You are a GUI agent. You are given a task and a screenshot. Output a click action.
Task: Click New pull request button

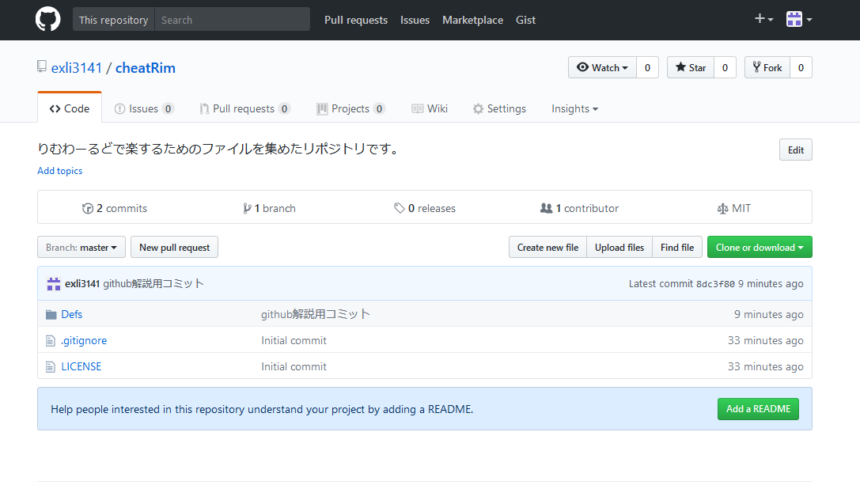tap(174, 248)
